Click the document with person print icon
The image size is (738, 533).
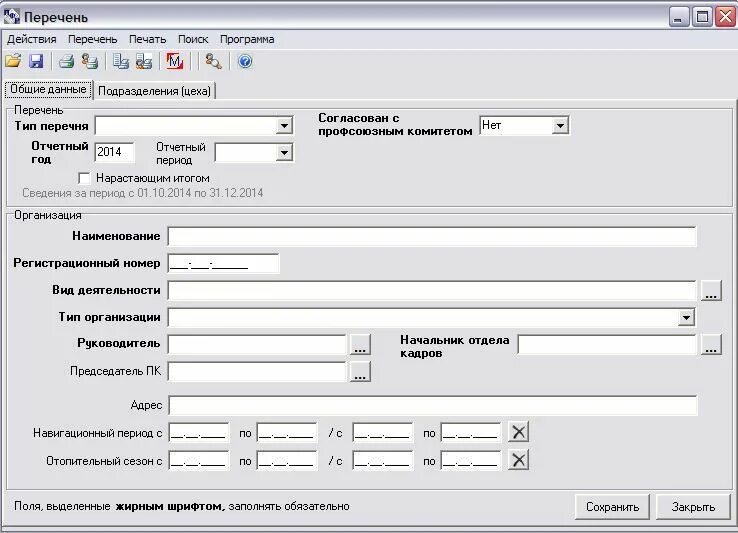tap(144, 61)
